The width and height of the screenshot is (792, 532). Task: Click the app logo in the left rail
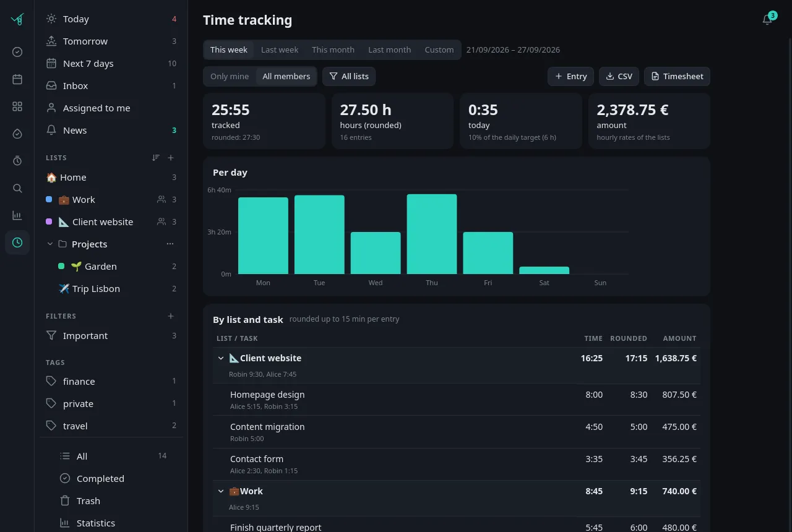[x=17, y=19]
